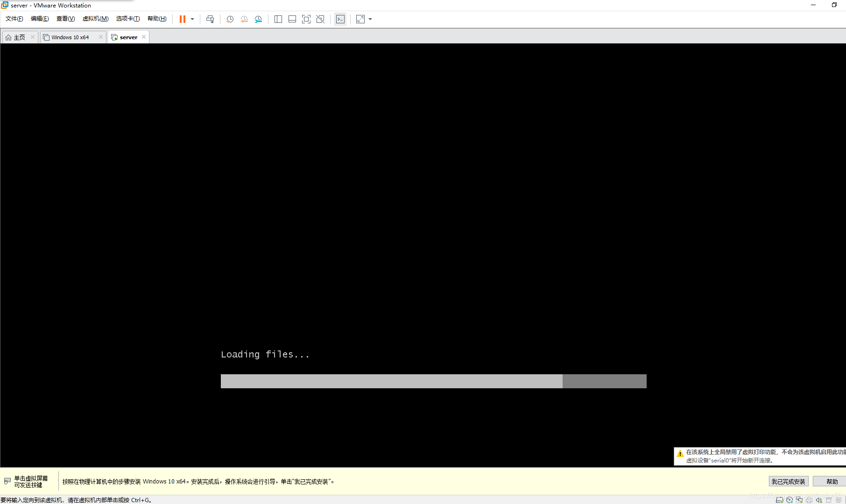Viewport: 846px width, 504px height.
Task: Open the 编辑(E) menu
Action: (40, 19)
